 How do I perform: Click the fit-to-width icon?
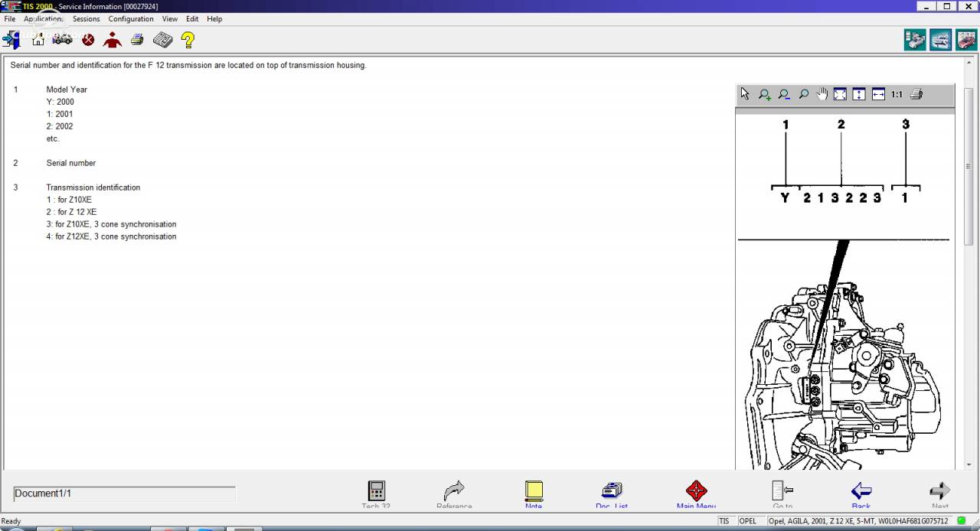[x=878, y=94]
